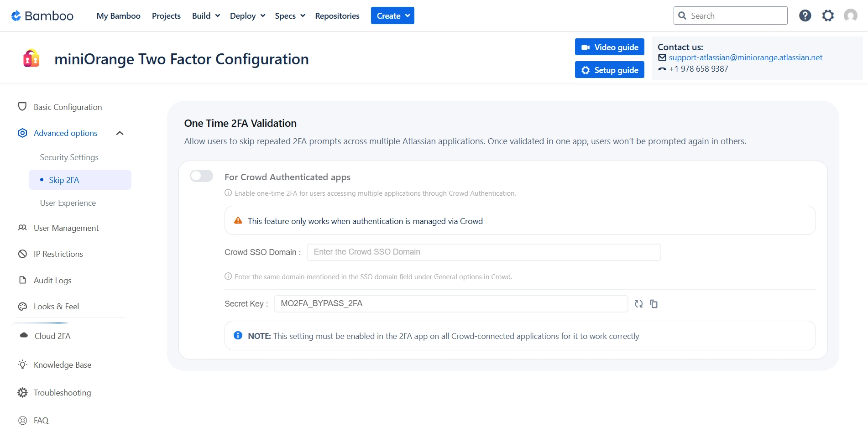Click the Video guide button
Image resolution: width=868 pixels, height=427 pixels.
click(609, 47)
